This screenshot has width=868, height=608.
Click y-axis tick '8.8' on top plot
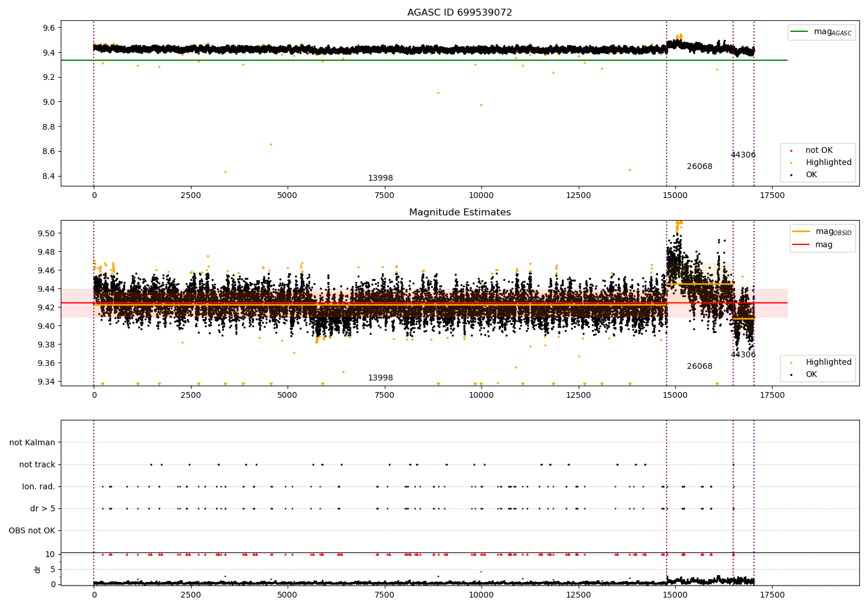(49, 127)
